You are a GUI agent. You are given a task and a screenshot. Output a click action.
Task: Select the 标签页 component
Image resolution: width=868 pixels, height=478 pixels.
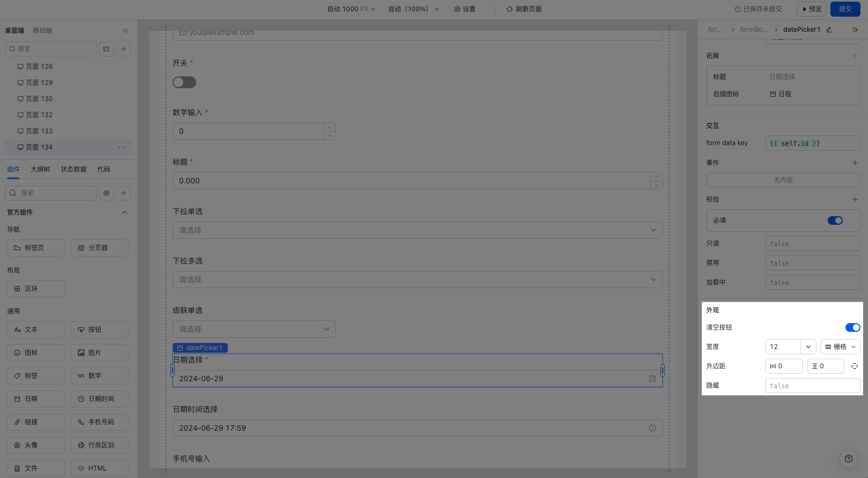pos(36,248)
